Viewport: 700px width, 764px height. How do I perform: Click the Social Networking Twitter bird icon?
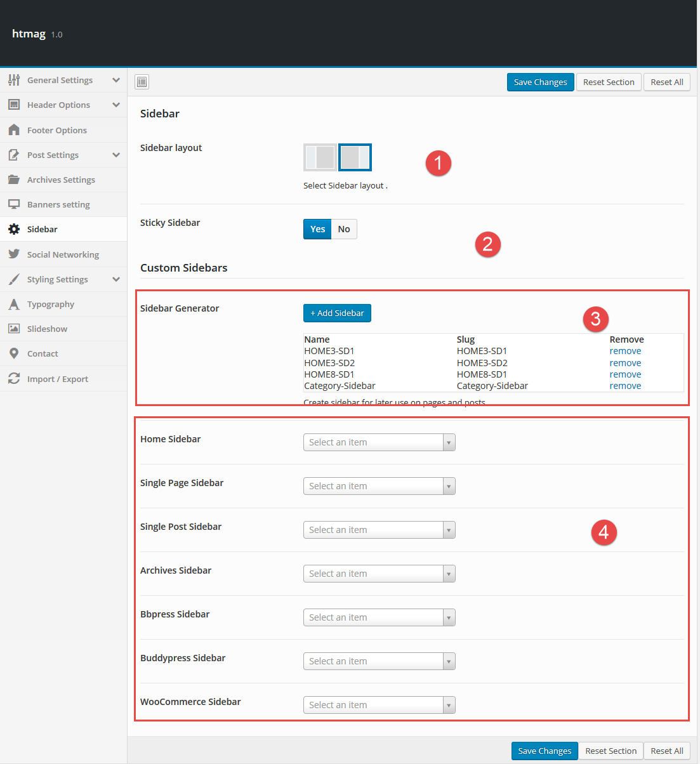pyautogui.click(x=14, y=254)
